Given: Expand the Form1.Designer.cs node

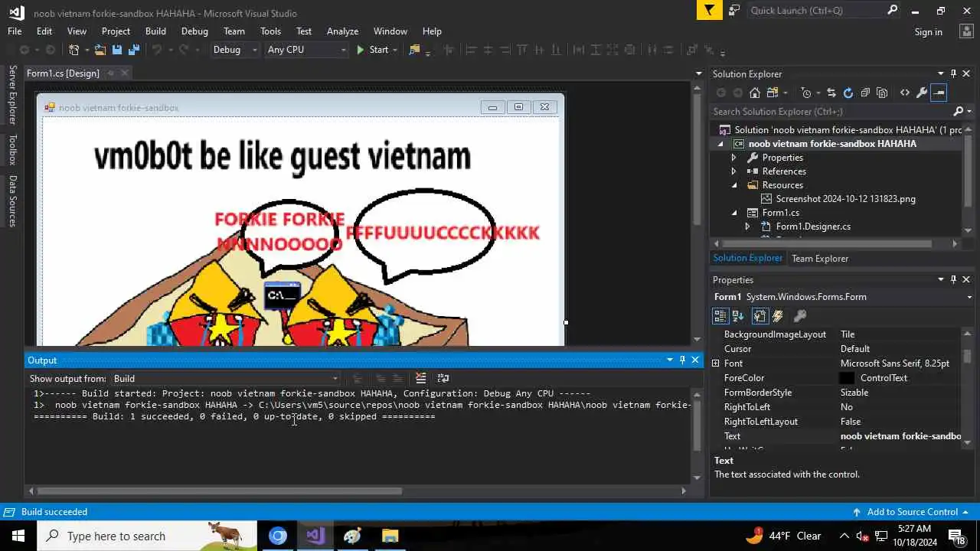Looking at the screenshot, I should 747,227.
